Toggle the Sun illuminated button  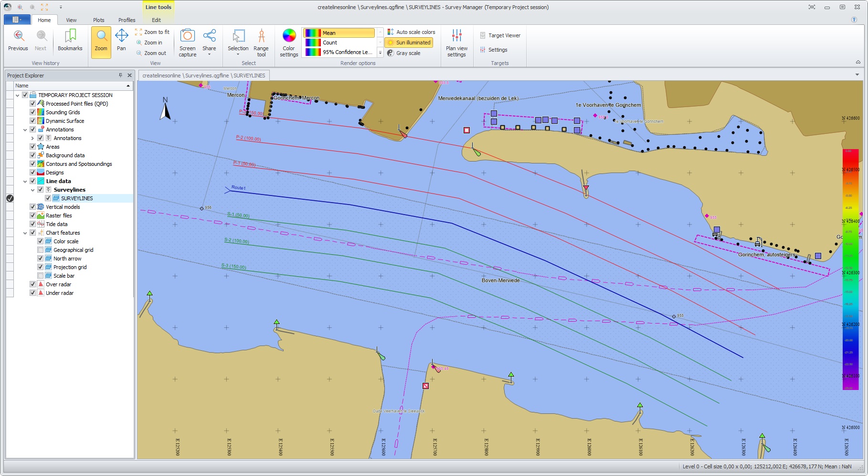409,43
